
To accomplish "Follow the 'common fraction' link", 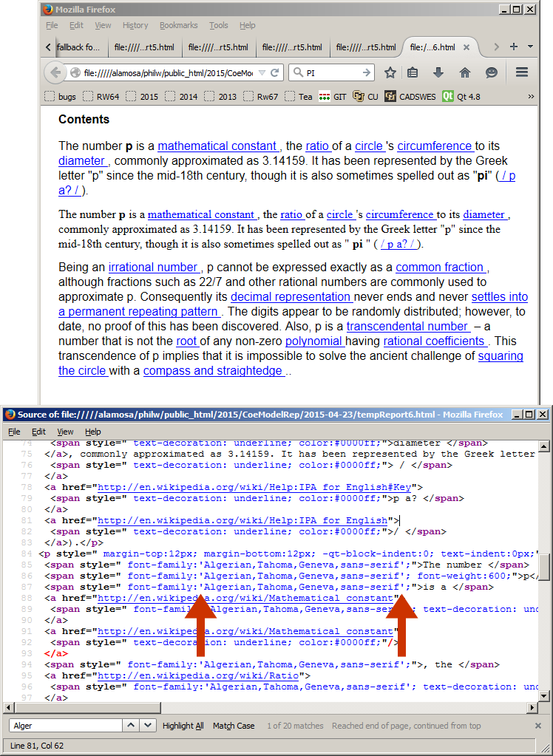I will pos(441,267).
